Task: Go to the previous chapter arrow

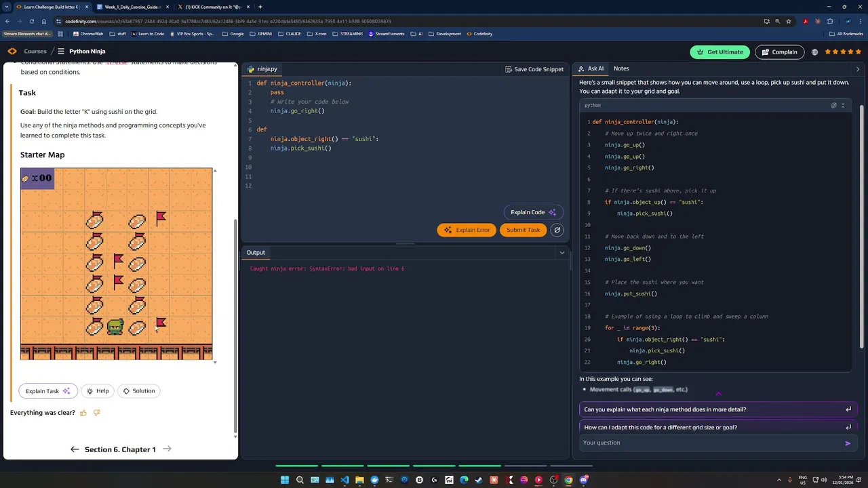Action: (75, 449)
